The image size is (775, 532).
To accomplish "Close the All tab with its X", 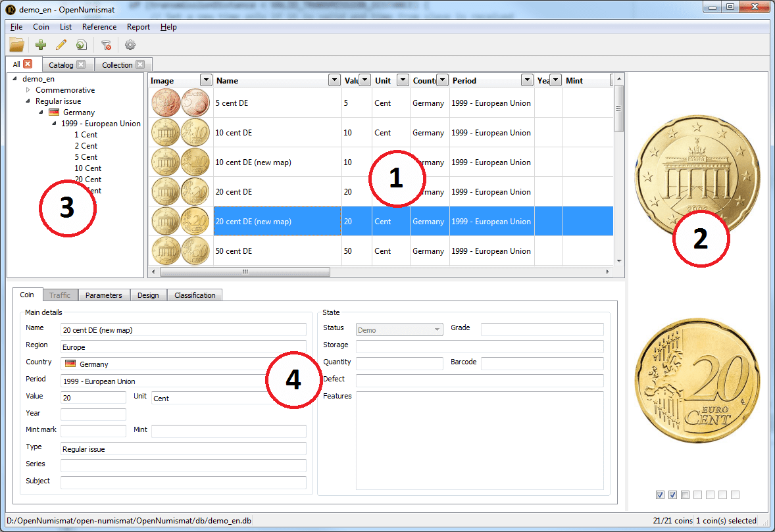I will click(x=28, y=64).
